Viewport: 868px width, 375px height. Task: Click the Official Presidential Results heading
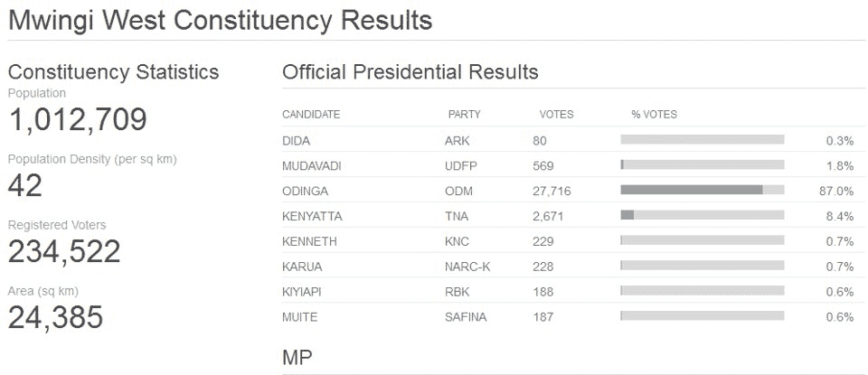tap(410, 72)
